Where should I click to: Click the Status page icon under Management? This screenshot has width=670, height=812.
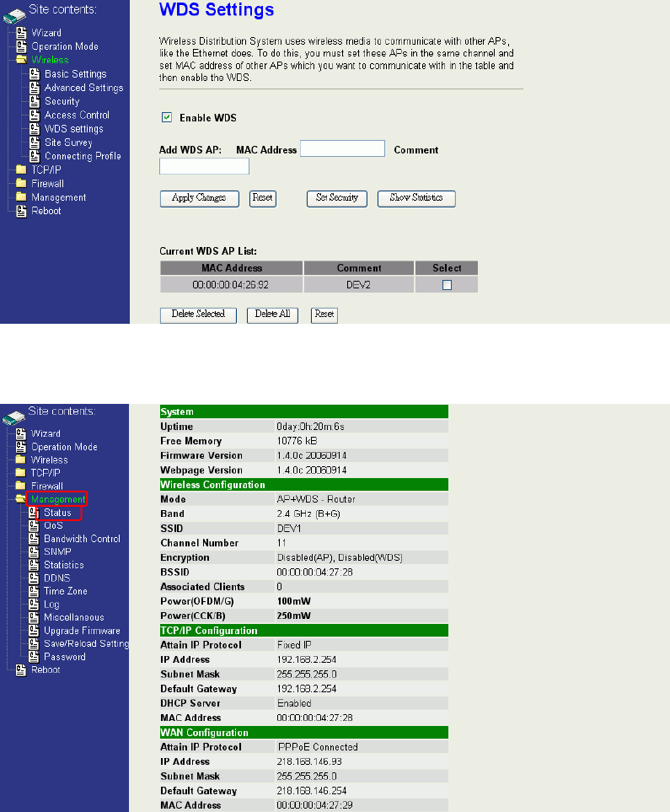pos(34,512)
